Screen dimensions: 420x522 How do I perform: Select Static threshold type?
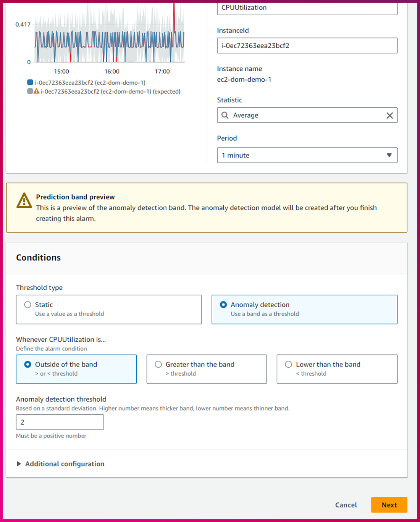(28, 305)
